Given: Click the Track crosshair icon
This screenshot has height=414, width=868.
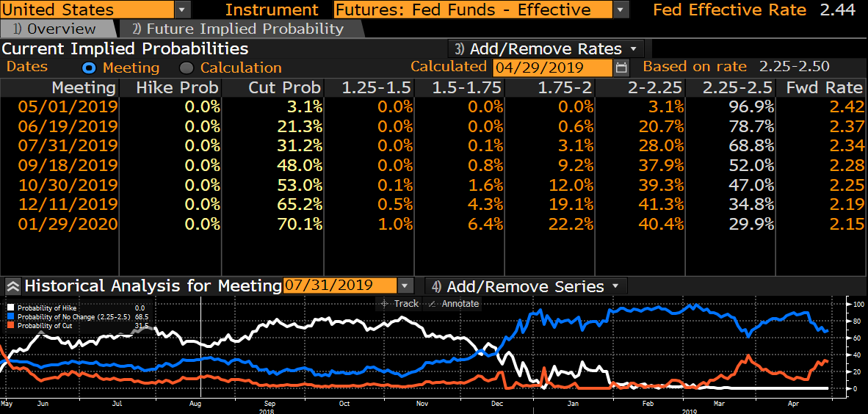Looking at the screenshot, I should click(x=384, y=303).
